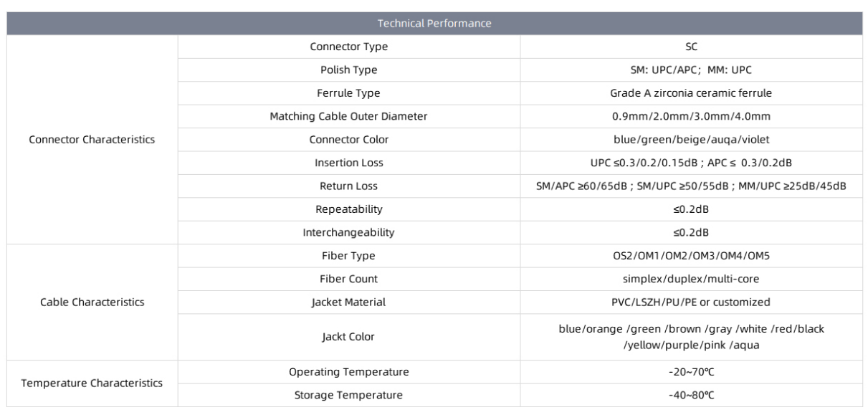Click the Operating Temperature -20~70℃ value
The height and width of the screenshot is (420, 868).
pos(692,371)
